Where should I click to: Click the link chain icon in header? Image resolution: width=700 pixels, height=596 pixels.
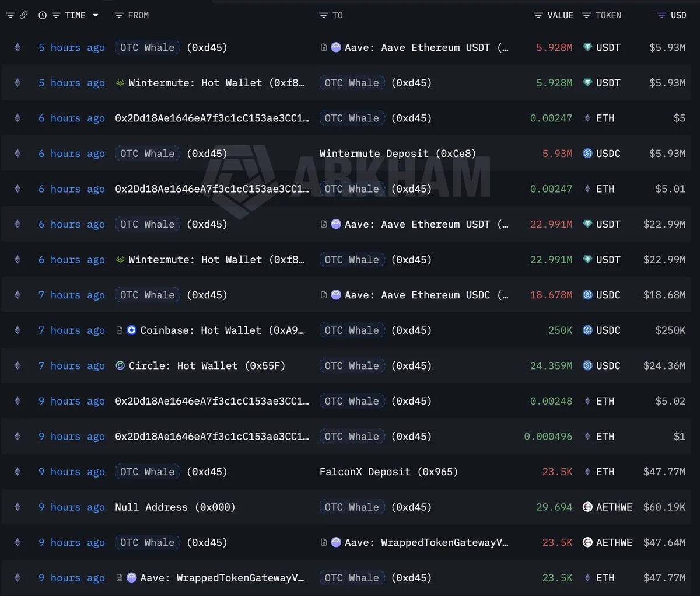tap(24, 15)
